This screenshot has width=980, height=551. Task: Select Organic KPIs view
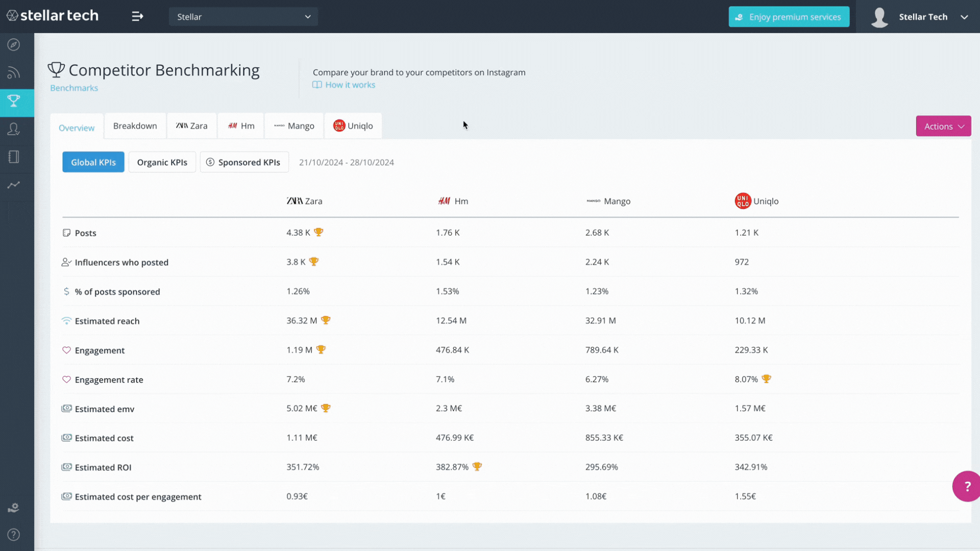click(x=162, y=162)
